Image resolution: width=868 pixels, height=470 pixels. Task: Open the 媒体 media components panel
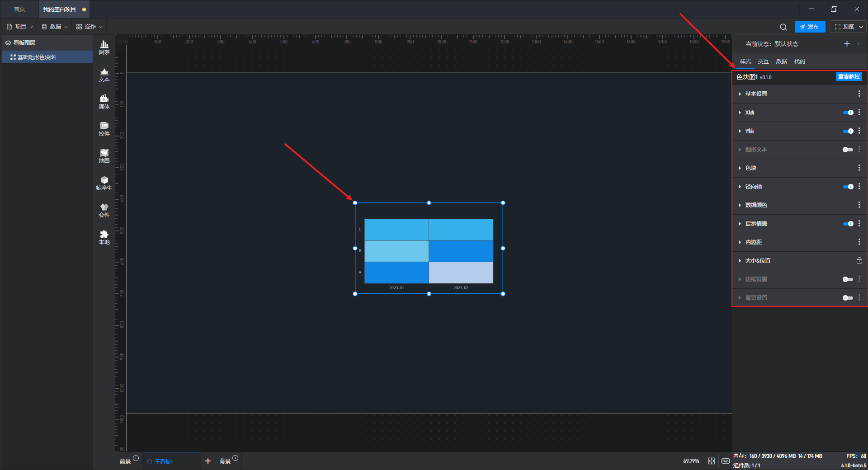tap(104, 102)
